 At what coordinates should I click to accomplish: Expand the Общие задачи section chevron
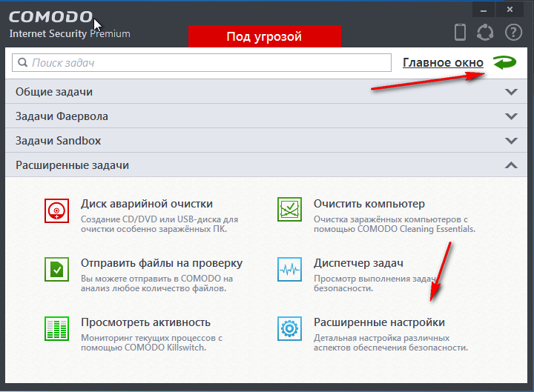tap(511, 92)
